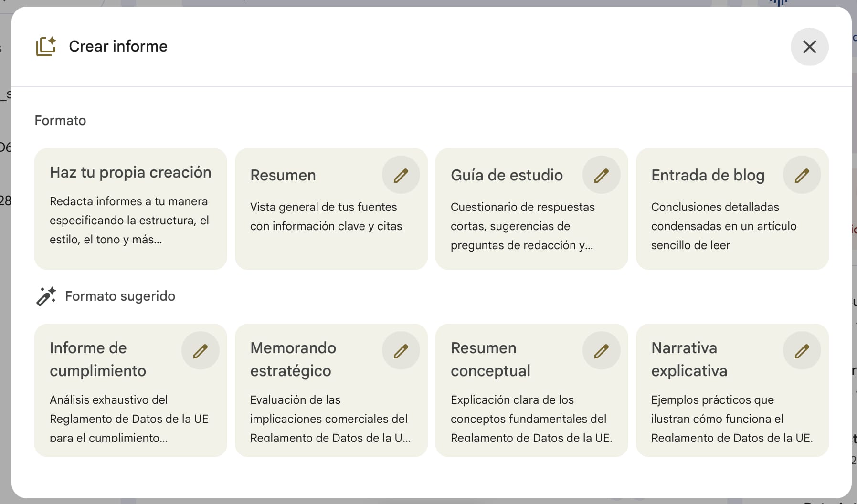Edit the Guía de estudio format
The image size is (857, 504).
click(601, 175)
